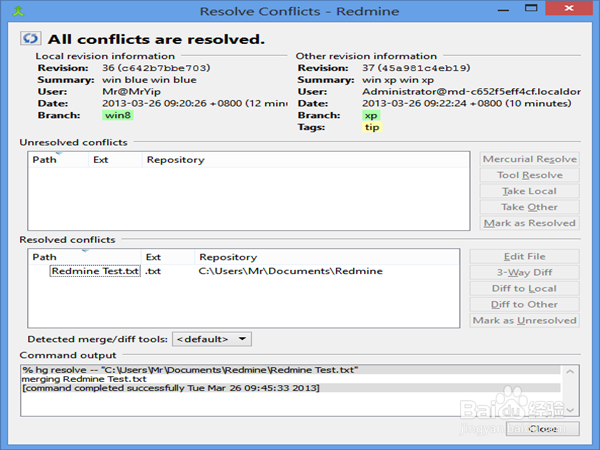Image resolution: width=600 pixels, height=450 pixels.
Task: Click the .txt extension cell
Action: click(x=153, y=271)
